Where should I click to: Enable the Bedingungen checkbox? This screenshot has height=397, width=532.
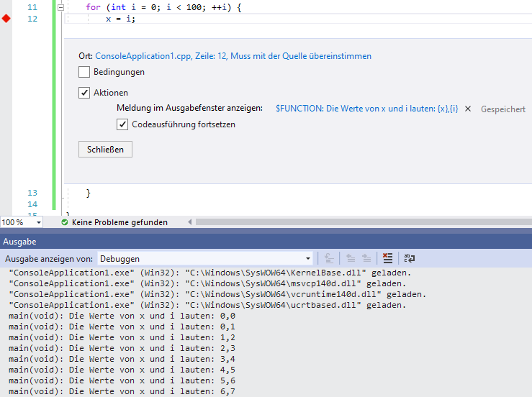[x=84, y=72]
